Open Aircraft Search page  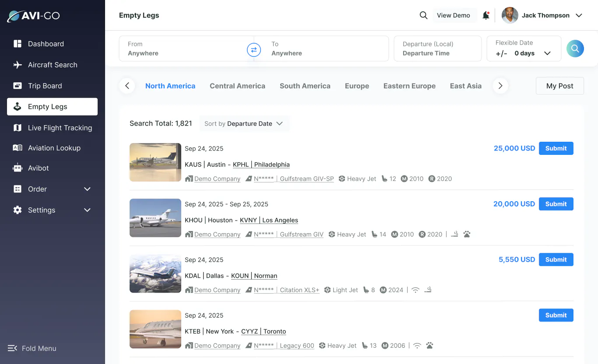[53, 65]
